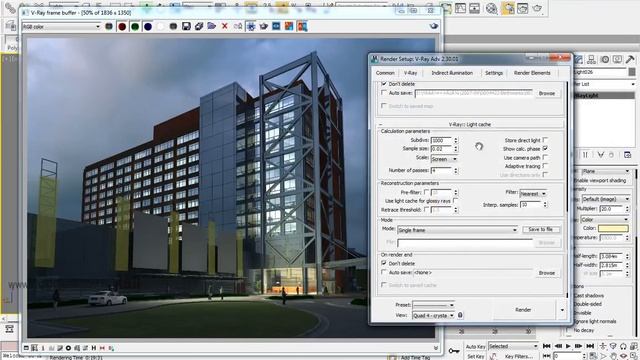Viewport: 640px width, 360px height.
Task: Toggle Don't delete under On render end
Action: coord(384,263)
